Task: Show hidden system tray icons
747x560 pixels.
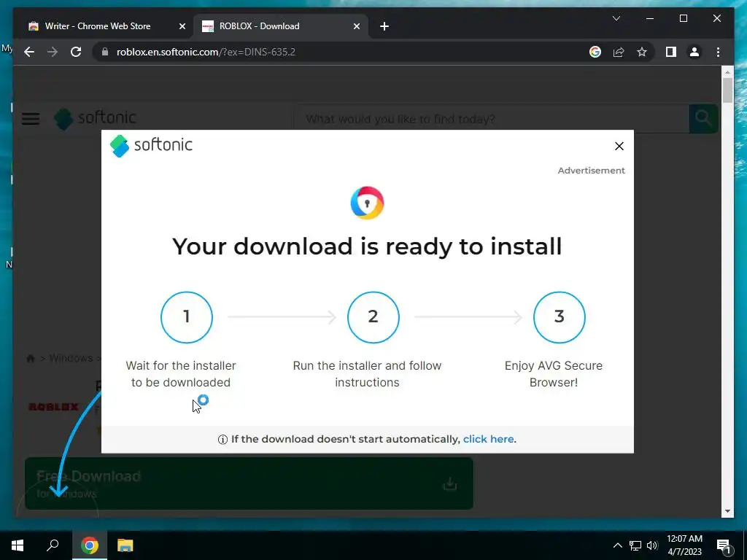Action: click(x=617, y=545)
